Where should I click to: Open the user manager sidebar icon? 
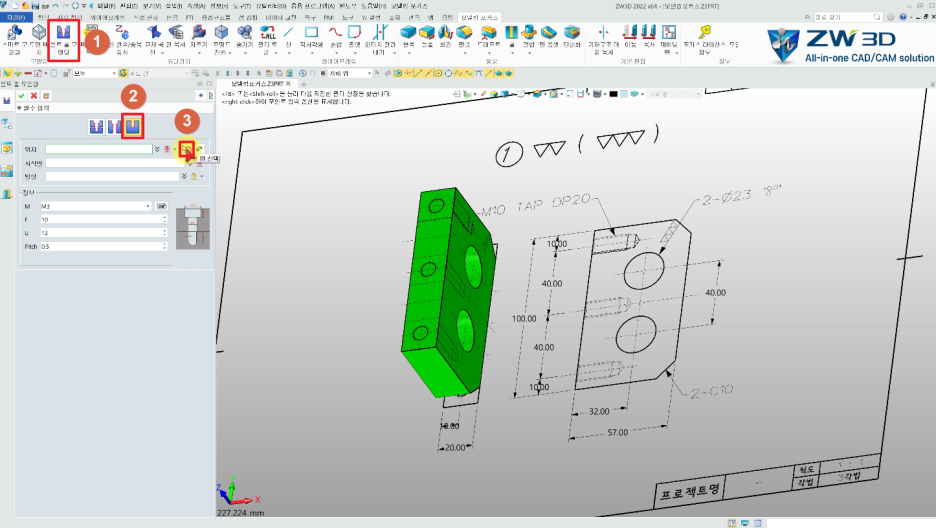click(7, 194)
